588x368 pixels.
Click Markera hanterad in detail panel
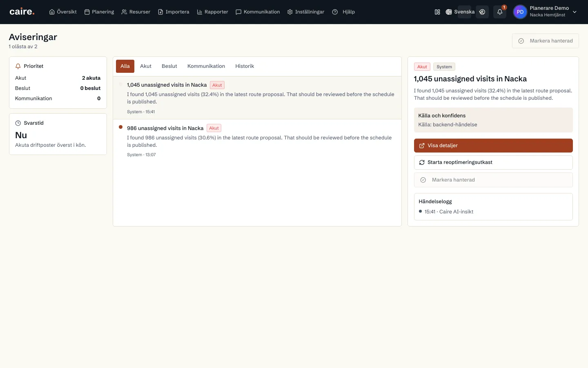[493, 180]
